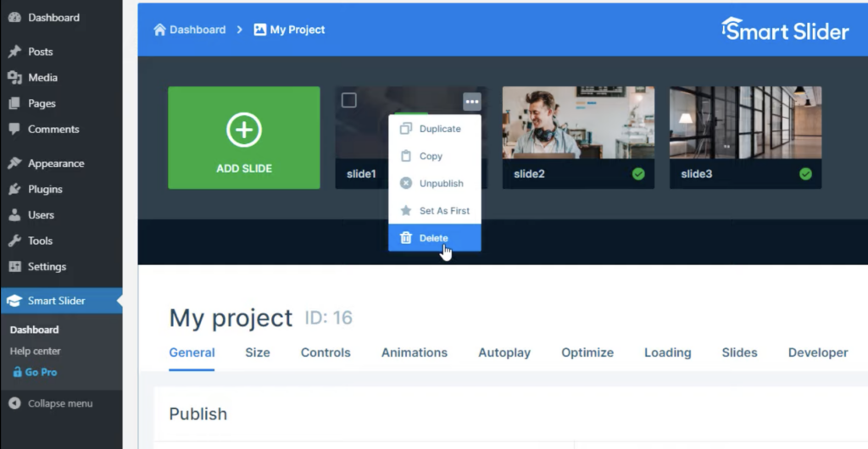The image size is (868, 449).
Task: Click the Users icon in the sidebar
Action: [14, 215]
